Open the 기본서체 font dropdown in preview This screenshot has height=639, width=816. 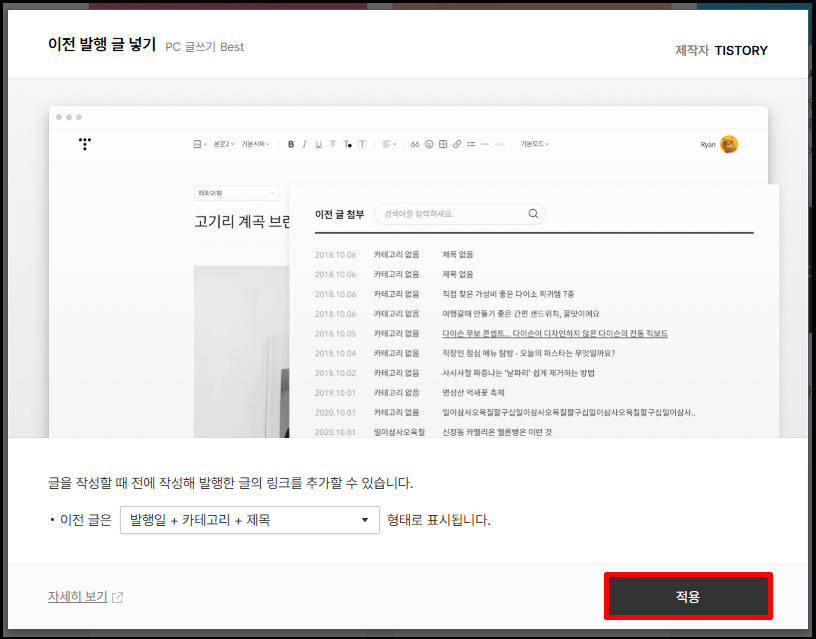[x=255, y=144]
